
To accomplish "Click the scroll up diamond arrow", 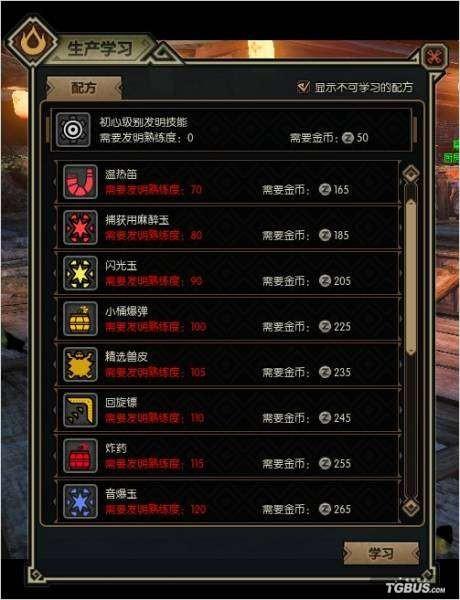I will tap(411, 174).
